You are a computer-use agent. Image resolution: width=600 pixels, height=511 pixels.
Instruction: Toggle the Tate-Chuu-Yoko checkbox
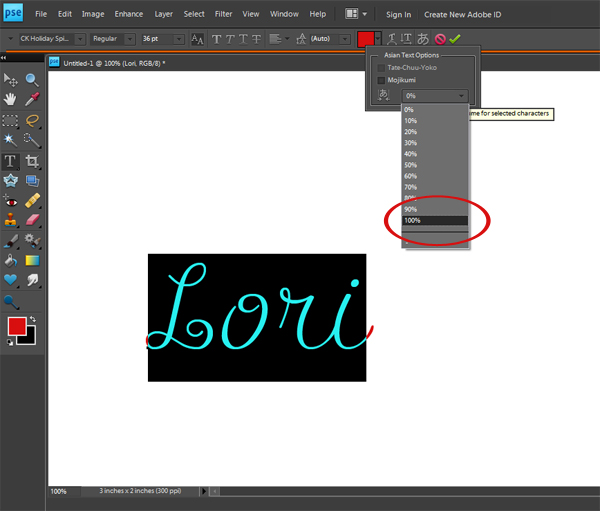[381, 68]
